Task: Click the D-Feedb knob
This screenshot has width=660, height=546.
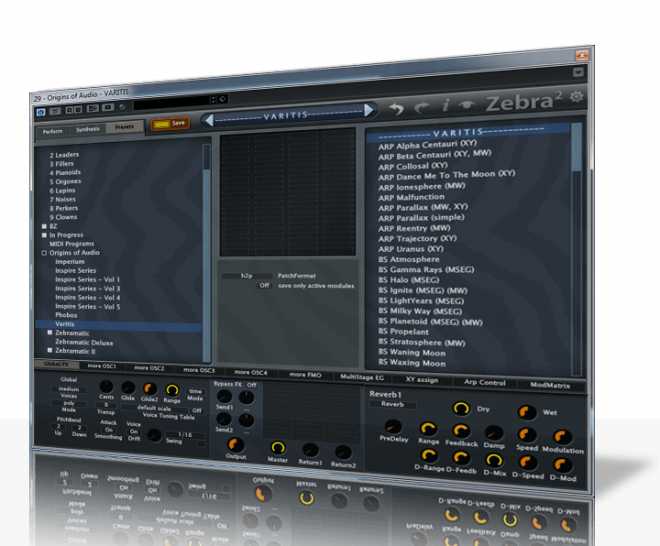Action: (460, 458)
